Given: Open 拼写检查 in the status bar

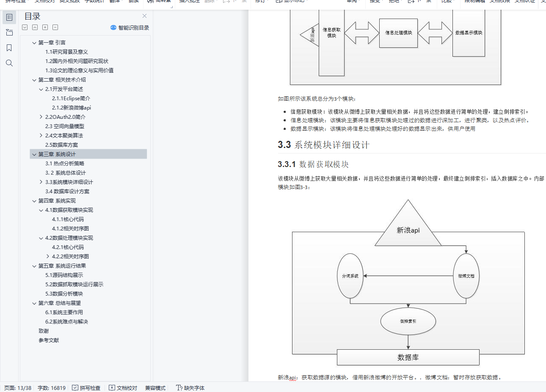Looking at the screenshot, I should pos(86,388).
